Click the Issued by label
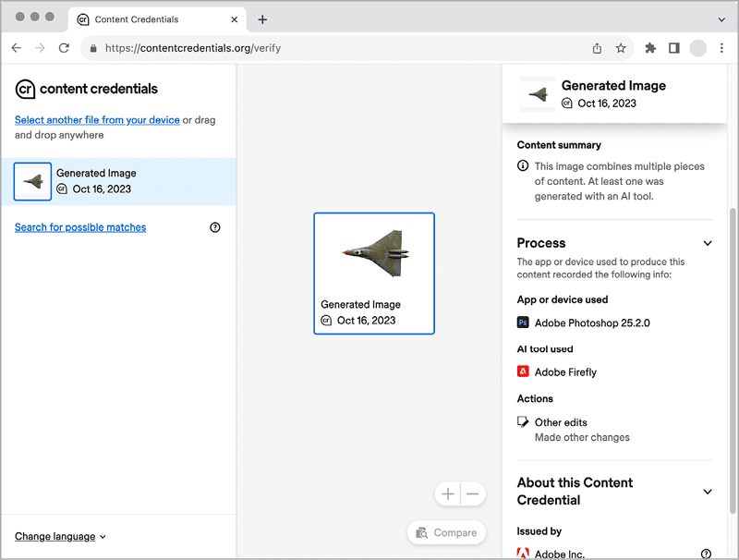The image size is (739, 560). coord(539,531)
